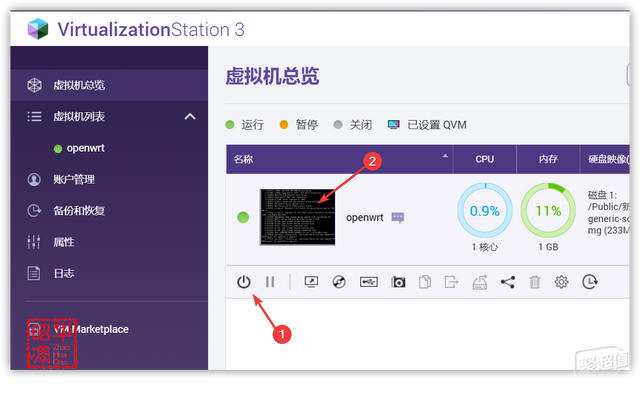This screenshot has width=640, height=396.
Task: Collapse the 虚拟机列表 chevron
Action: (190, 117)
